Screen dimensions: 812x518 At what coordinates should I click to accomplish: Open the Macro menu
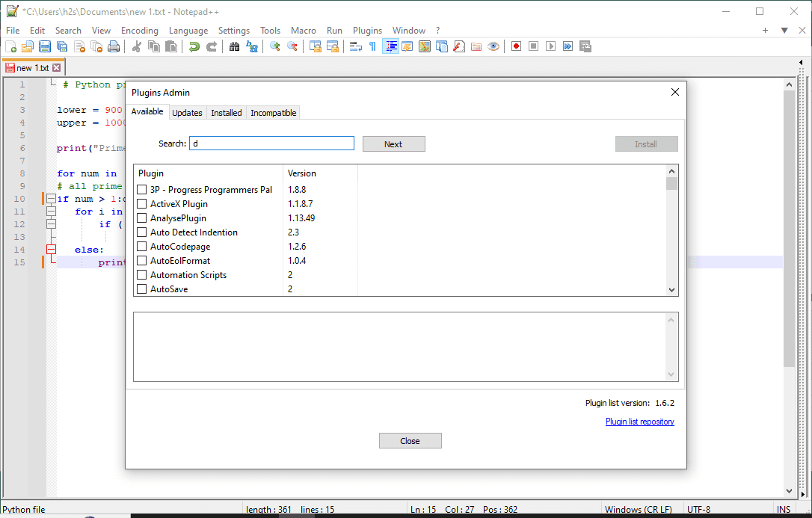pyautogui.click(x=303, y=31)
